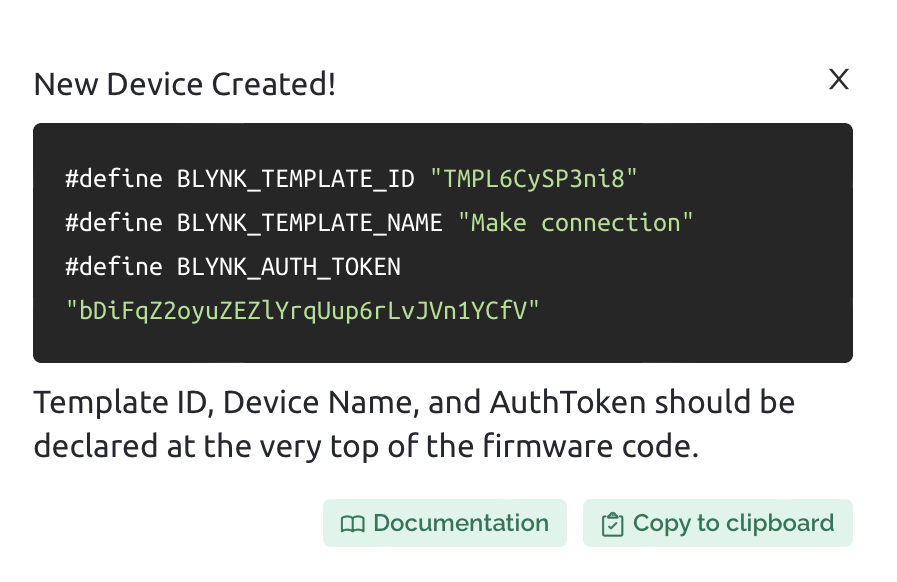Open the Documentation link text
The width and height of the screenshot is (897, 582).
coord(460,523)
